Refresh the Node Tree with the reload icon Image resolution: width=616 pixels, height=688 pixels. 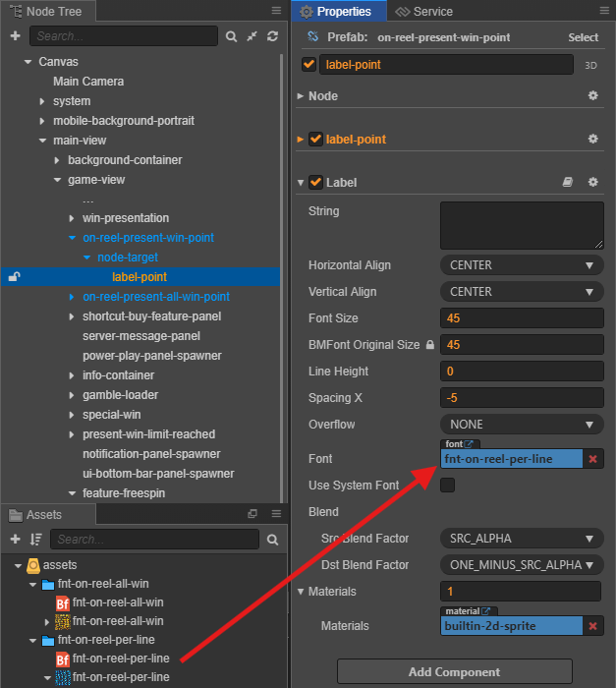pyautogui.click(x=272, y=36)
